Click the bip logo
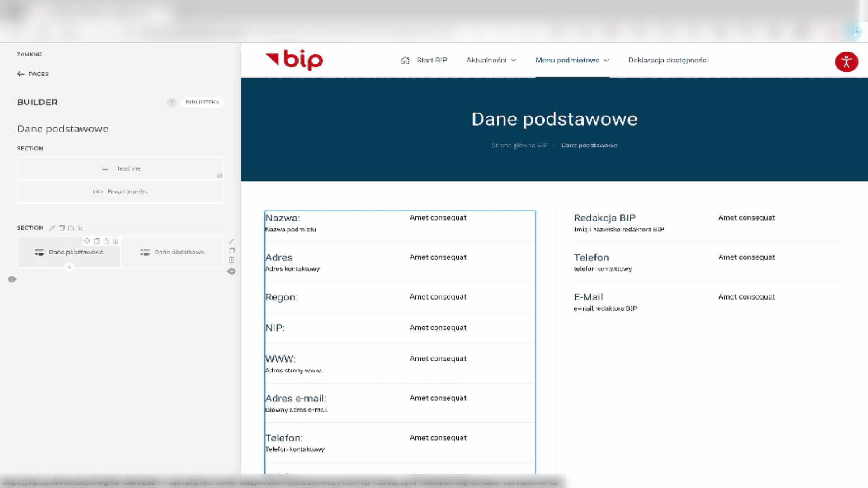 pos(294,60)
